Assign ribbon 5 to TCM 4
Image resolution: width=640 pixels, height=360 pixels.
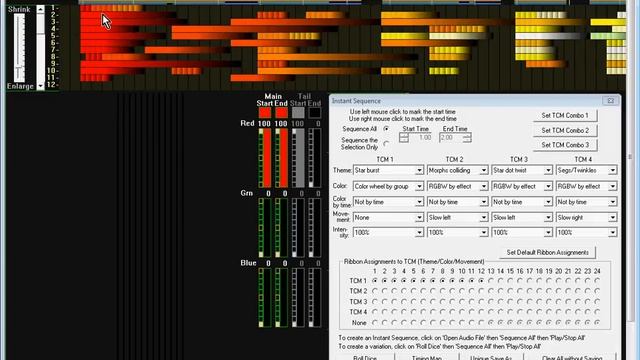coord(413,312)
